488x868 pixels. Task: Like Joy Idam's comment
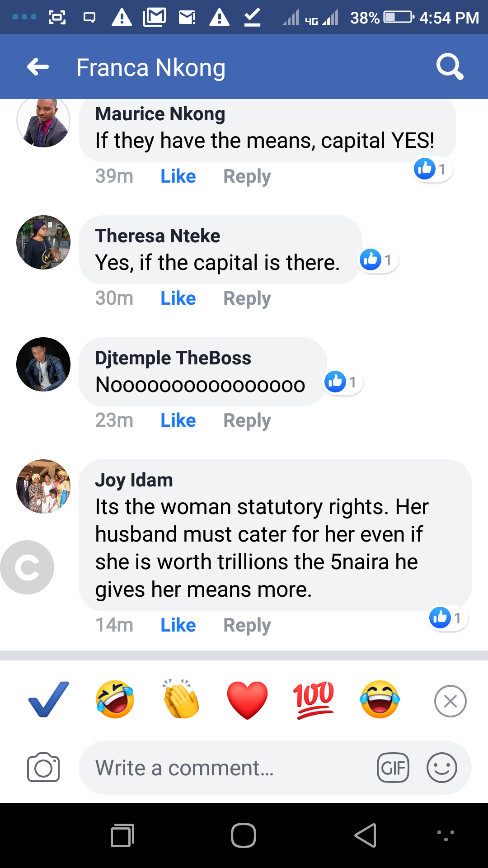pos(178,625)
